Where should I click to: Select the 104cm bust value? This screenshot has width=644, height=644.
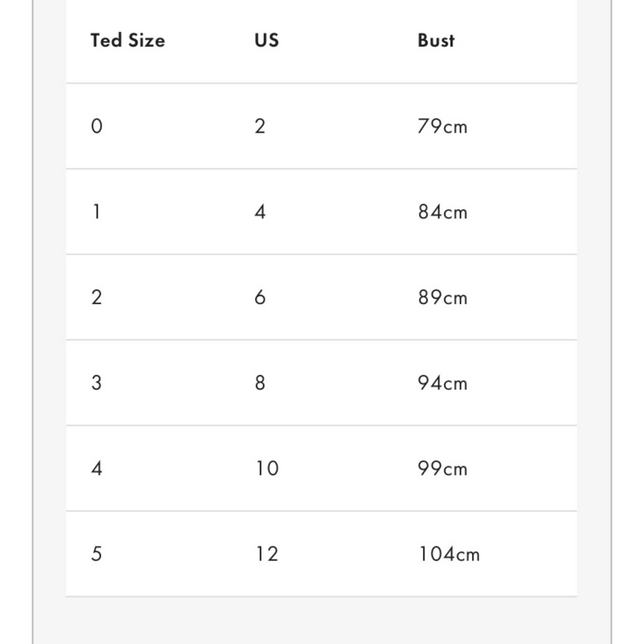coord(449,554)
